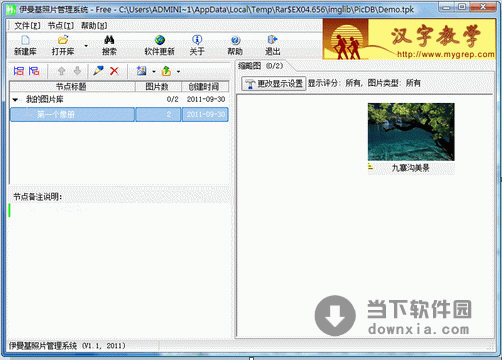This screenshot has height=360, width=502.
Task: Close the application window
Action: (483, 7)
